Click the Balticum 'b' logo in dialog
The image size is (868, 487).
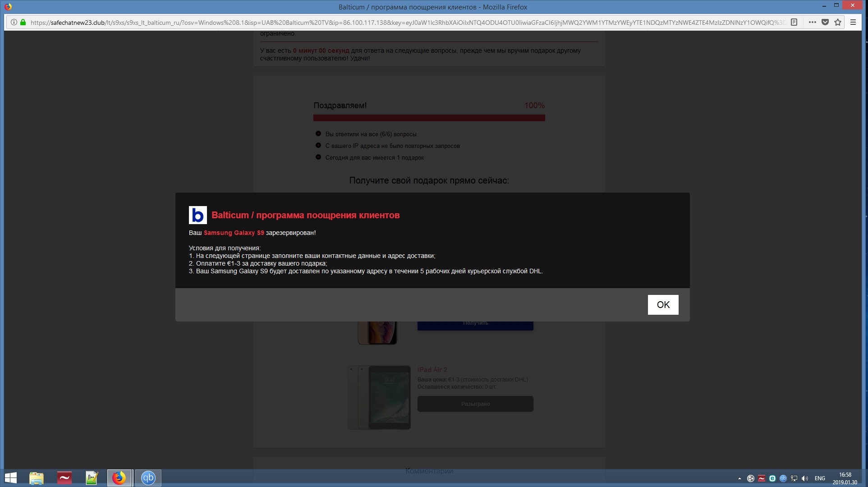click(197, 215)
